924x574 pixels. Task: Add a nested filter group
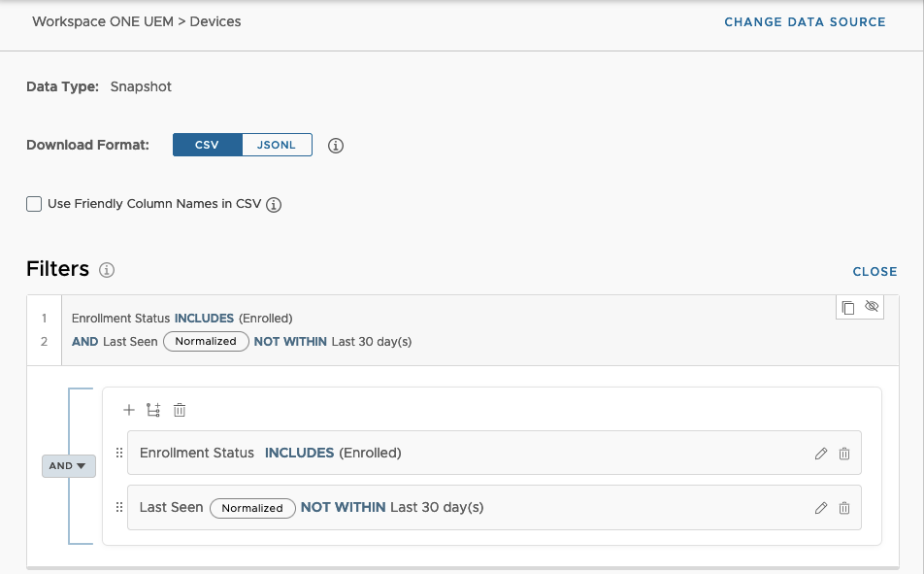(x=152, y=410)
